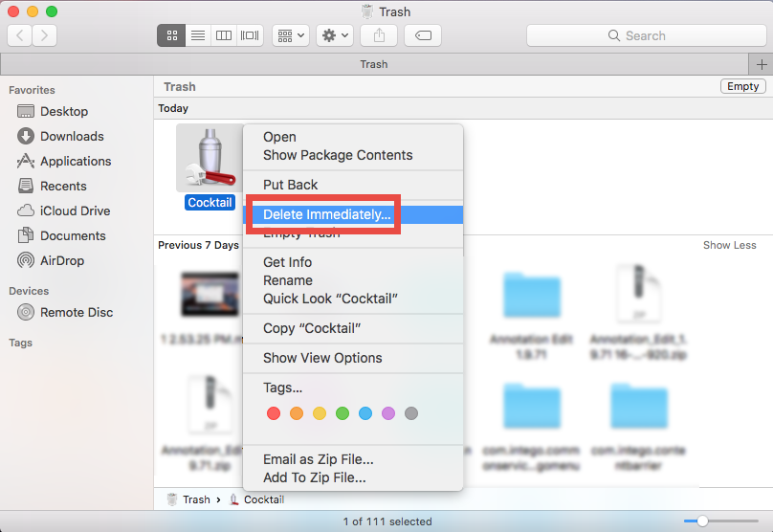This screenshot has width=773, height=532.
Task: Select the Trash tab
Action: pos(374,65)
